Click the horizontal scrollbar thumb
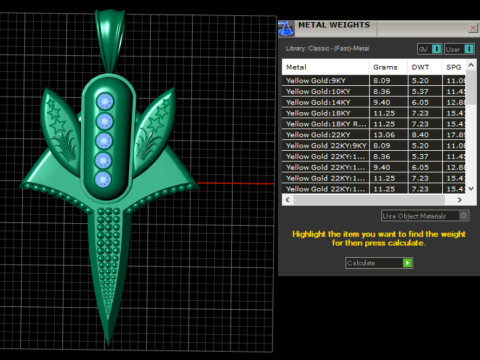Screen dimensions: 480x360 click(369, 200)
